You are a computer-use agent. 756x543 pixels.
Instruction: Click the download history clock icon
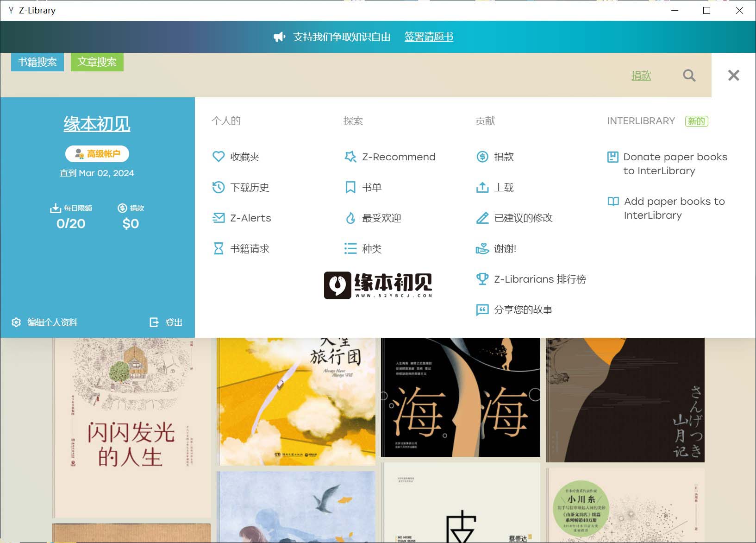coord(219,187)
